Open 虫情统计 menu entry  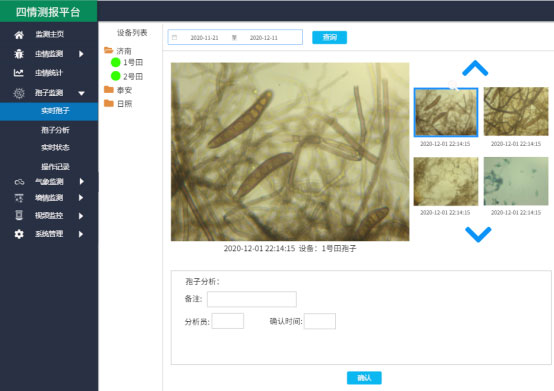[49, 73]
